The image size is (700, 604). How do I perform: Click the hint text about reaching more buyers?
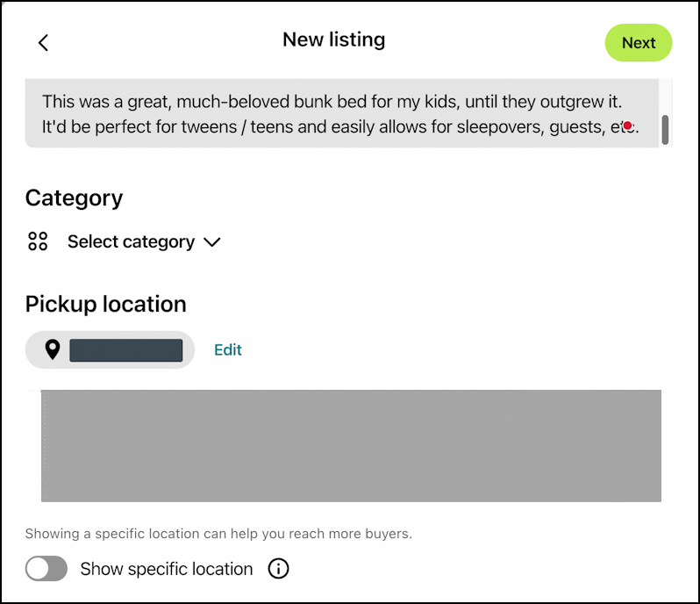[x=218, y=533]
